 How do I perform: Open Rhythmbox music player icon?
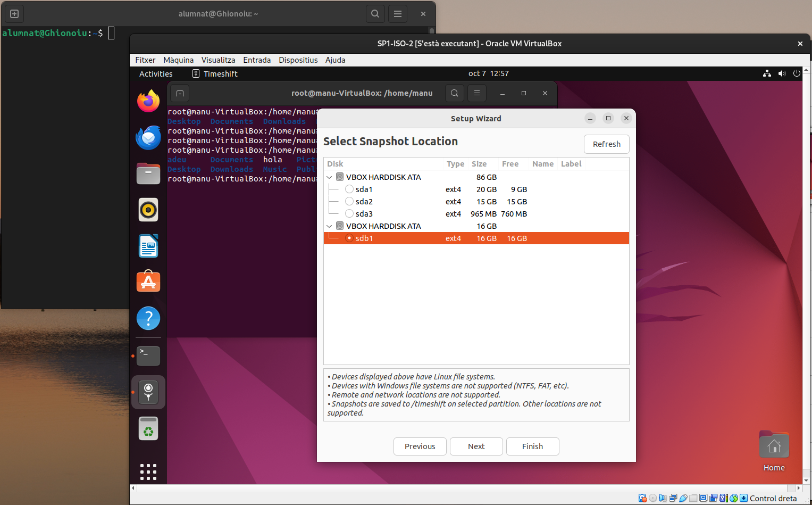pos(148,210)
